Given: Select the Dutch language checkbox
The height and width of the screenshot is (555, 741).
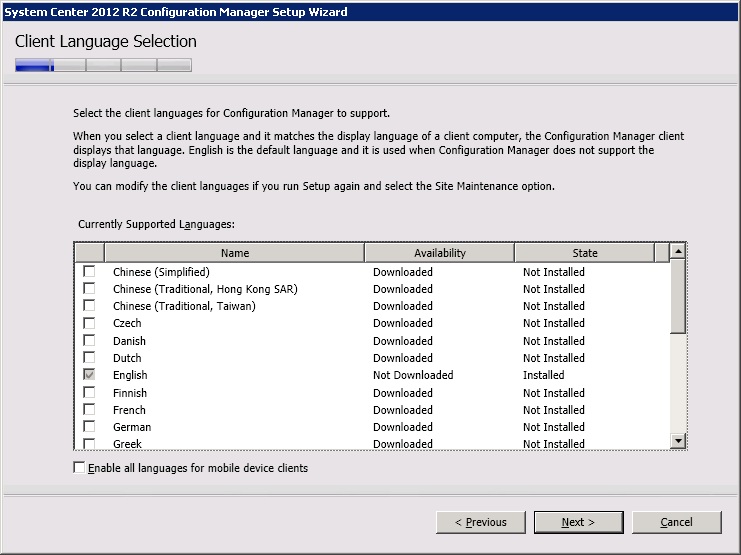Looking at the screenshot, I should tap(90, 358).
